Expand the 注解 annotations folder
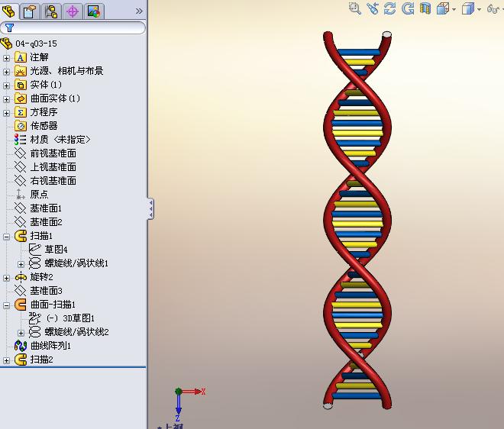Screen dimensions: 504x429 (6, 58)
